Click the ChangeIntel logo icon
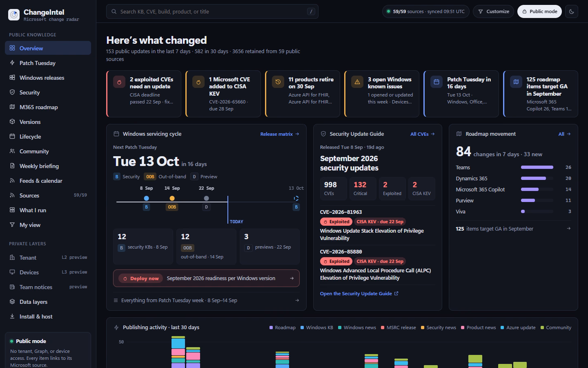This screenshot has height=368, width=588. [14, 15]
